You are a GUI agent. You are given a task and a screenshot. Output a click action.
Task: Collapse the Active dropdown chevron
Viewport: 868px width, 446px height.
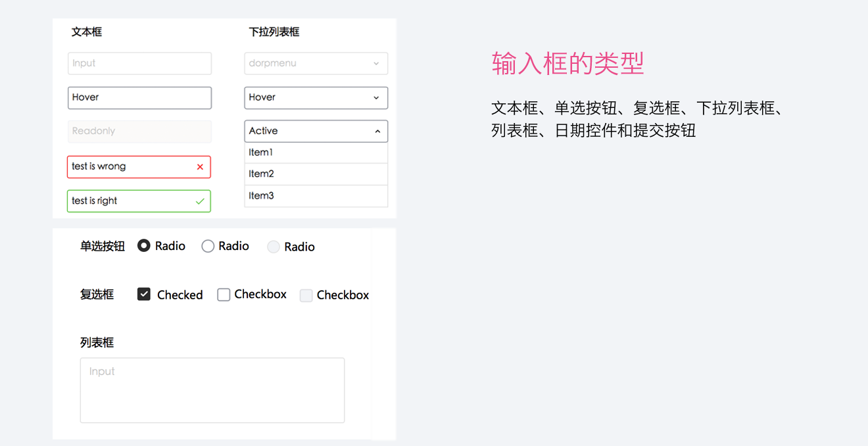[377, 132]
